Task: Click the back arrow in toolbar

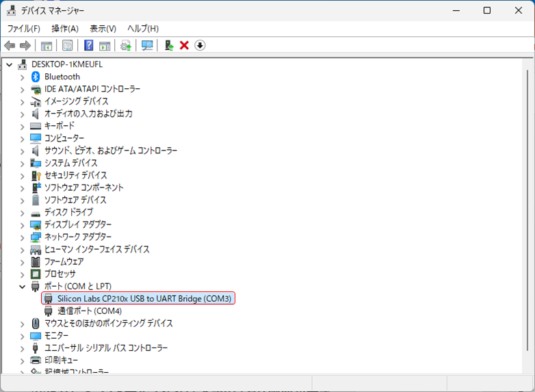Action: pyautogui.click(x=10, y=45)
